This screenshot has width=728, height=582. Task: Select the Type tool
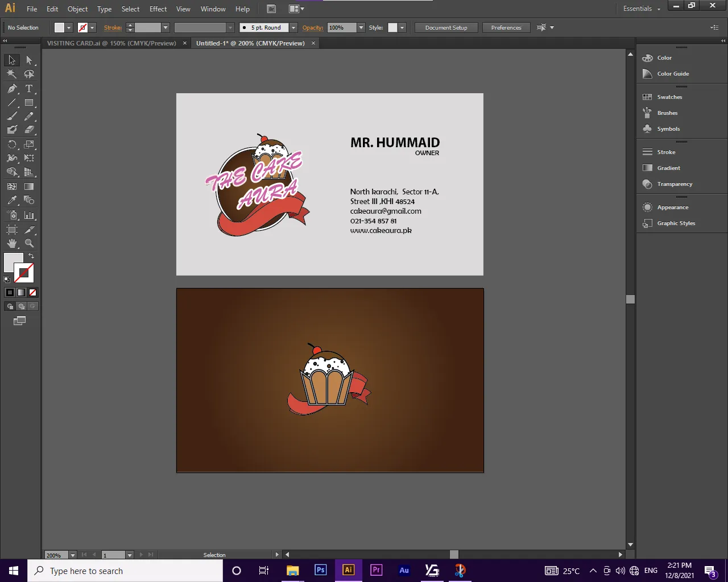(29, 89)
